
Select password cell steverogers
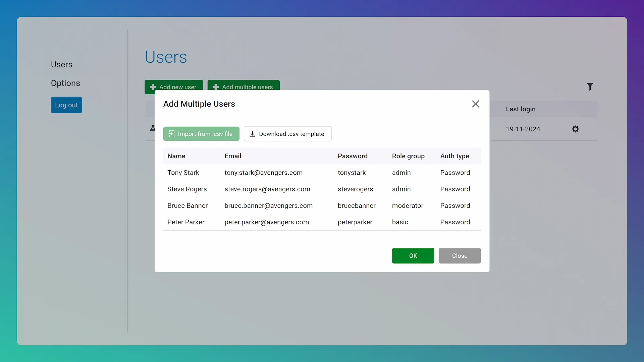tap(355, 189)
